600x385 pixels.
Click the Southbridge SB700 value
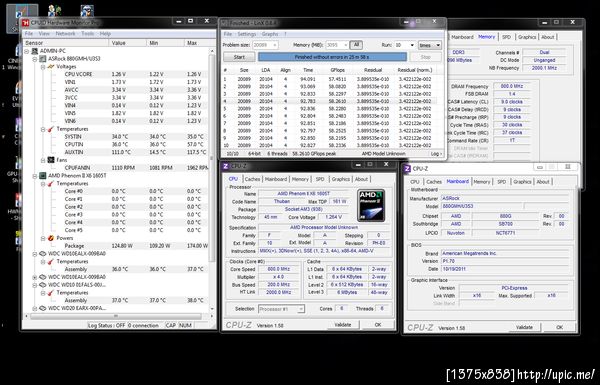(505, 224)
